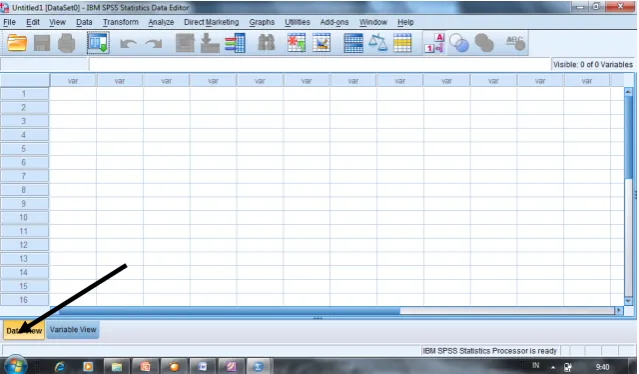Open Windows Media Player from the taskbar
This screenshot has width=639, height=374.
(x=88, y=367)
